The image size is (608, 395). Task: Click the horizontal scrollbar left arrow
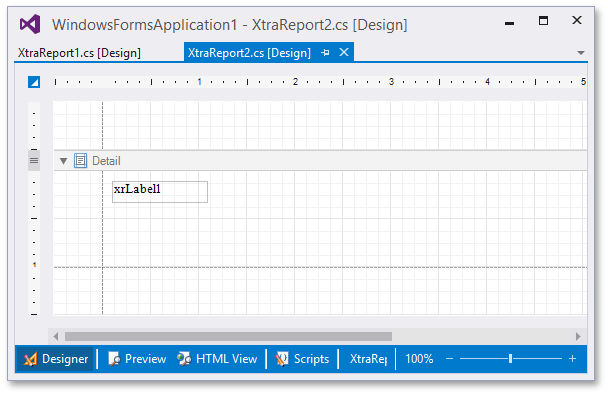[56, 336]
